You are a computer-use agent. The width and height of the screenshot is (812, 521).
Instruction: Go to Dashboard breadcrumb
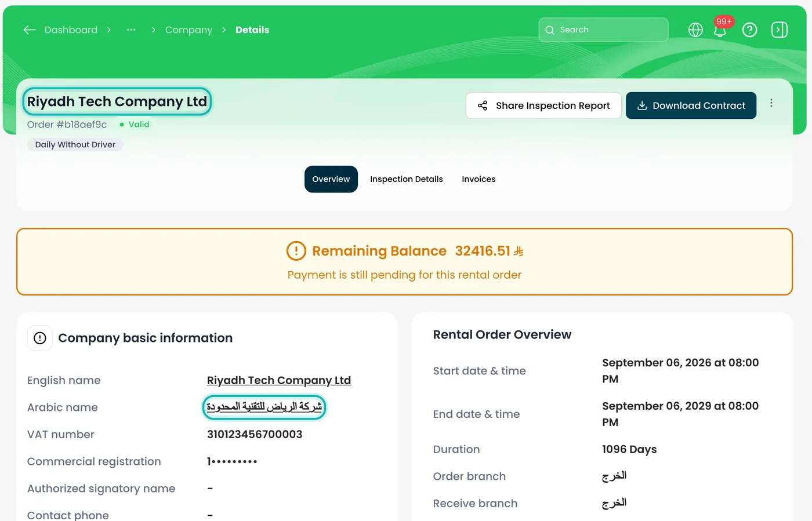tap(71, 30)
